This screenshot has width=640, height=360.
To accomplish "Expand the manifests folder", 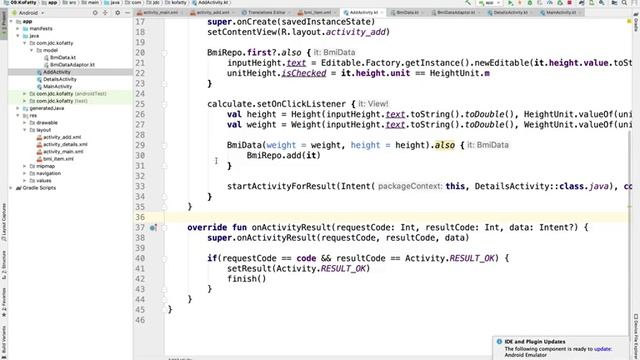I will click(x=18, y=29).
